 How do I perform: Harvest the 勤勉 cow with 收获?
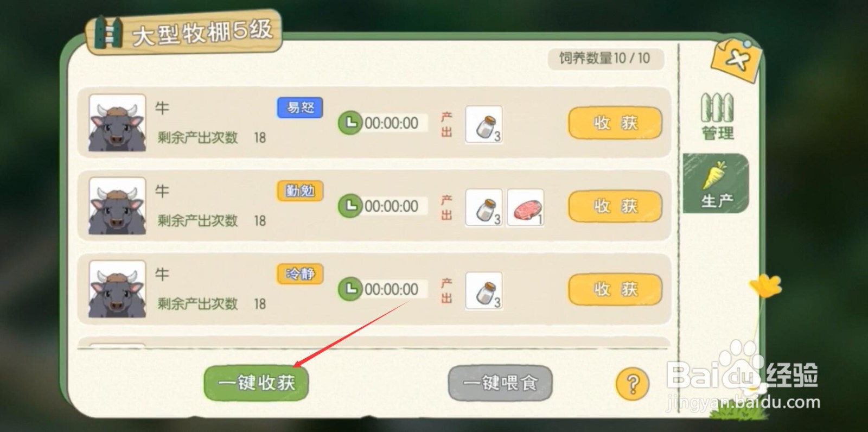click(615, 206)
